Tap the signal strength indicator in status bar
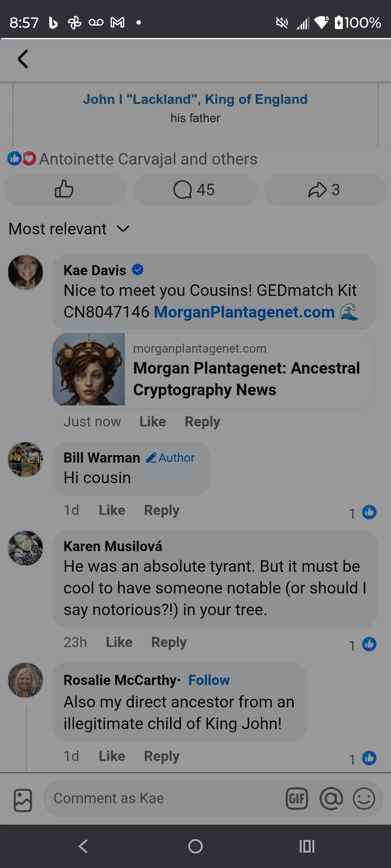 tap(303, 23)
